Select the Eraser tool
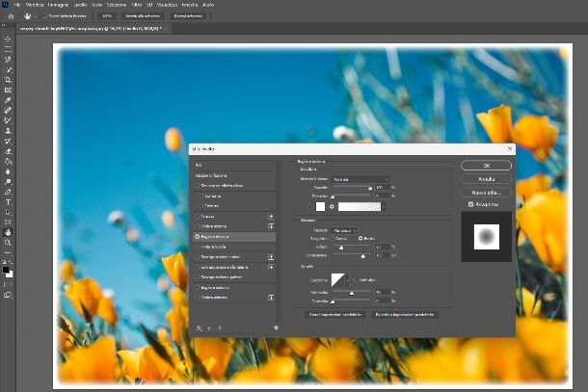Screen dimensions: 588x392 [8, 151]
